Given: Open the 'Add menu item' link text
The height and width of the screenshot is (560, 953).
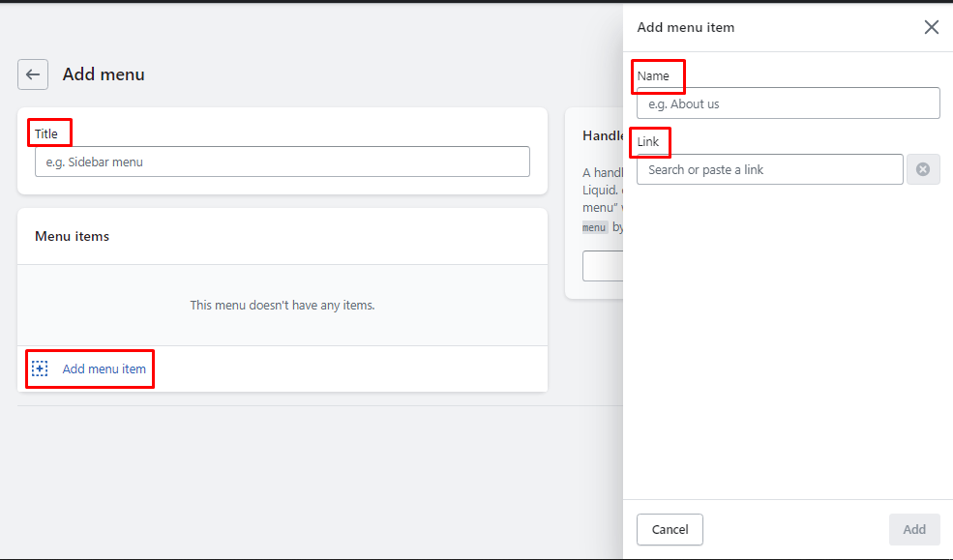Looking at the screenshot, I should pyautogui.click(x=104, y=368).
